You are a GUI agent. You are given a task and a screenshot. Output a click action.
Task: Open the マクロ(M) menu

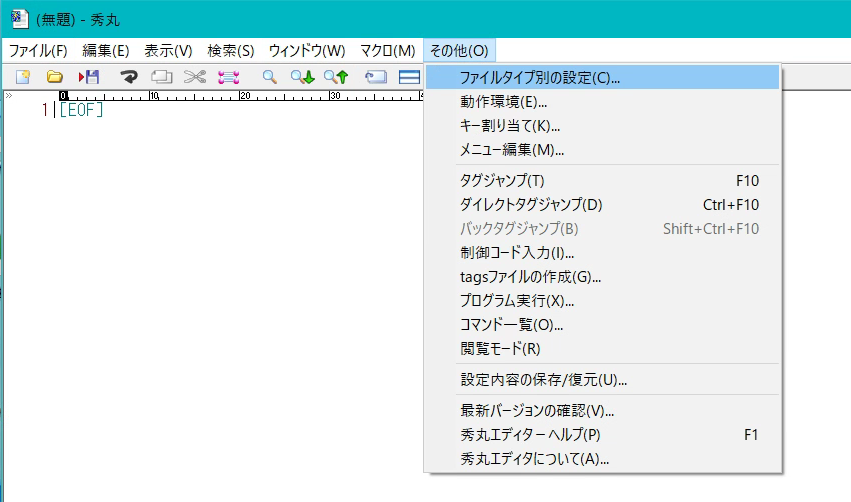[x=388, y=50]
